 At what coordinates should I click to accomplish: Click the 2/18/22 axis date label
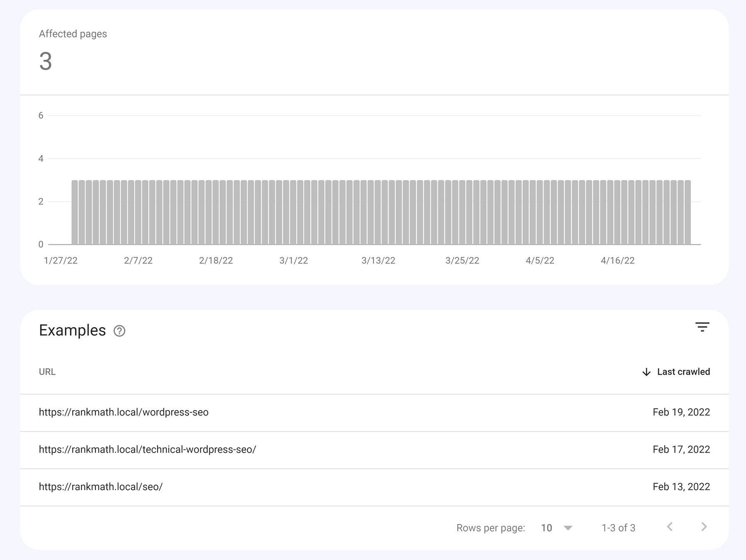click(x=216, y=261)
